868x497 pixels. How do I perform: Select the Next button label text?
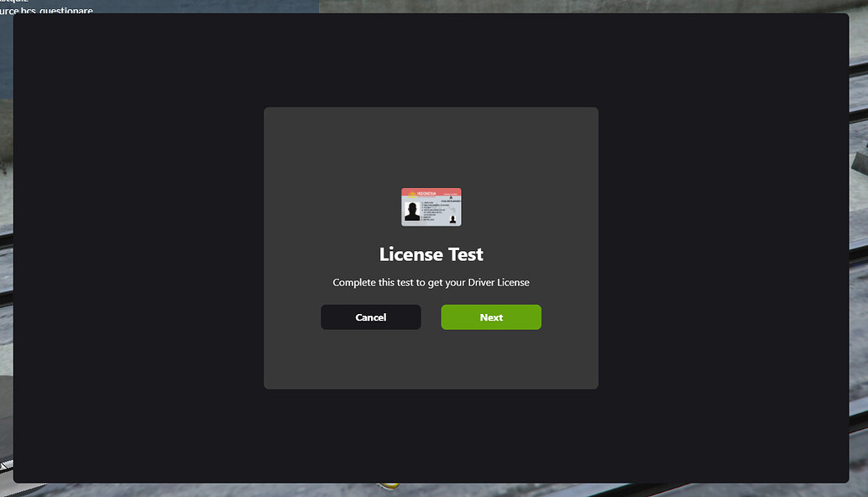tap(490, 317)
